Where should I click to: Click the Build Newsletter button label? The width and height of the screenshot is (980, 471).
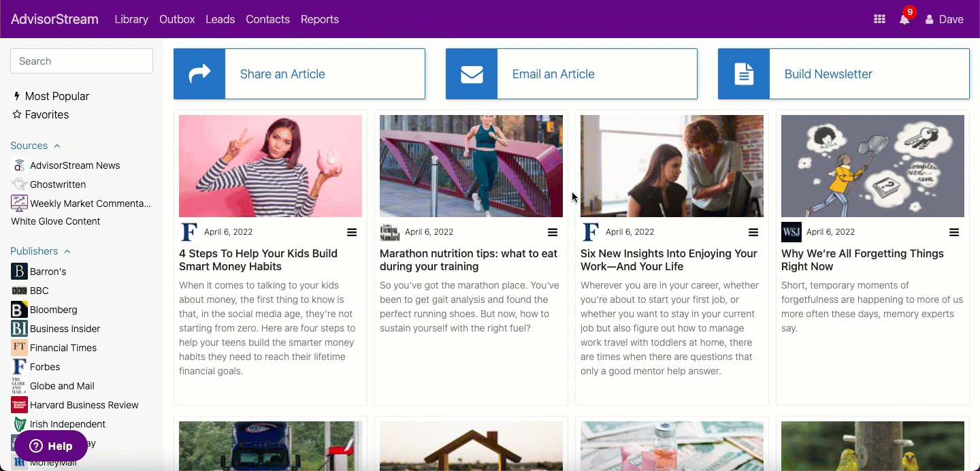pyautogui.click(x=828, y=74)
